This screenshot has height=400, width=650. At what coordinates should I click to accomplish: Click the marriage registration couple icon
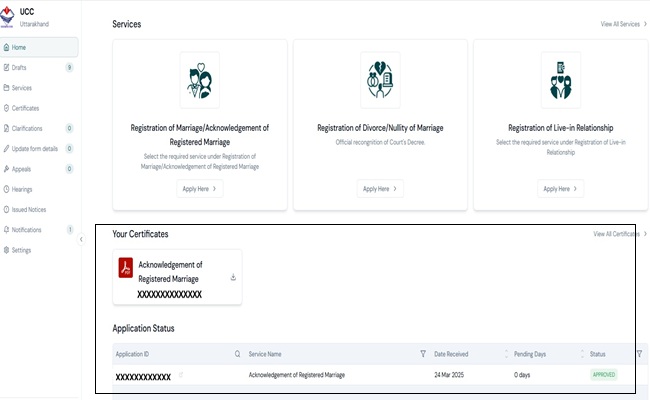(199, 81)
